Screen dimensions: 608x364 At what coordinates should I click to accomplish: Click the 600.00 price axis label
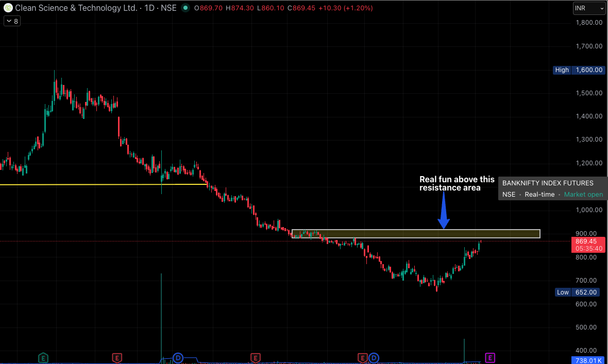pyautogui.click(x=586, y=304)
